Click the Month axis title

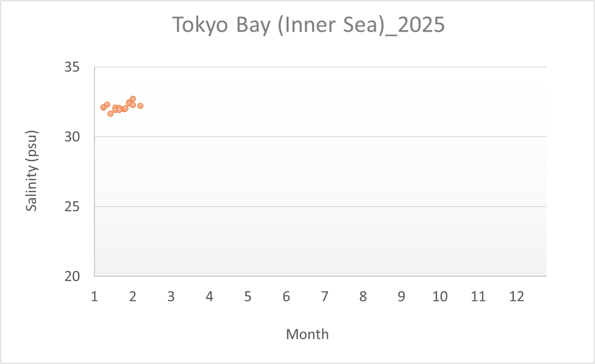tap(307, 334)
